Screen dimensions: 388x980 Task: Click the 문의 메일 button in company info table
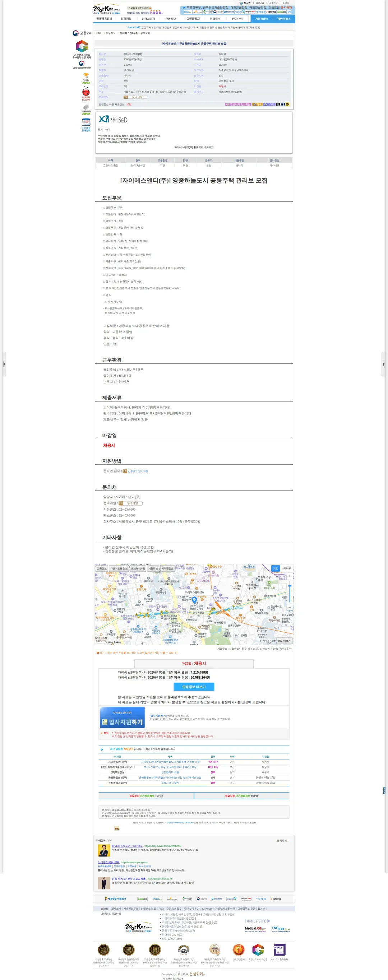coord(135,97)
